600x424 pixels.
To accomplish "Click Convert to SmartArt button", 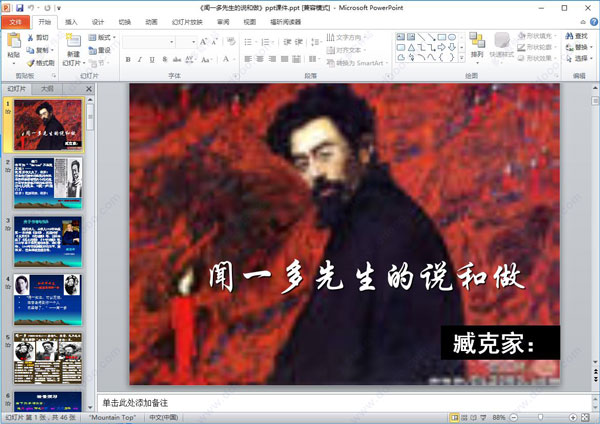I will pos(358,63).
